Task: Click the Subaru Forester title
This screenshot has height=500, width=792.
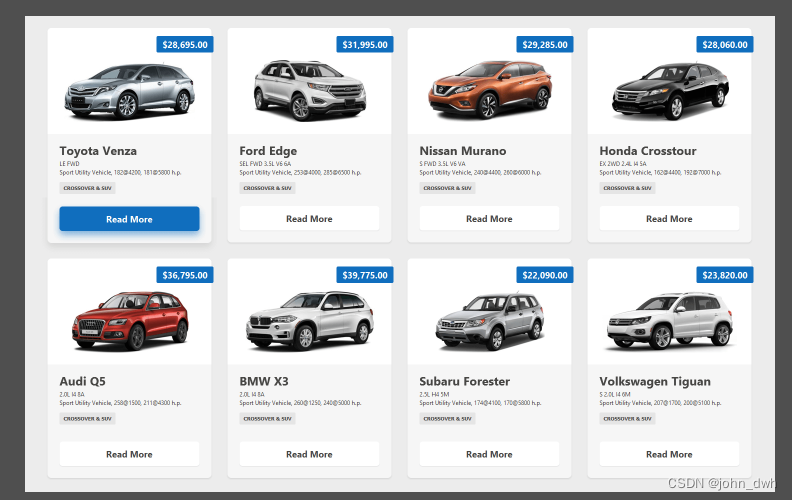Action: (464, 381)
